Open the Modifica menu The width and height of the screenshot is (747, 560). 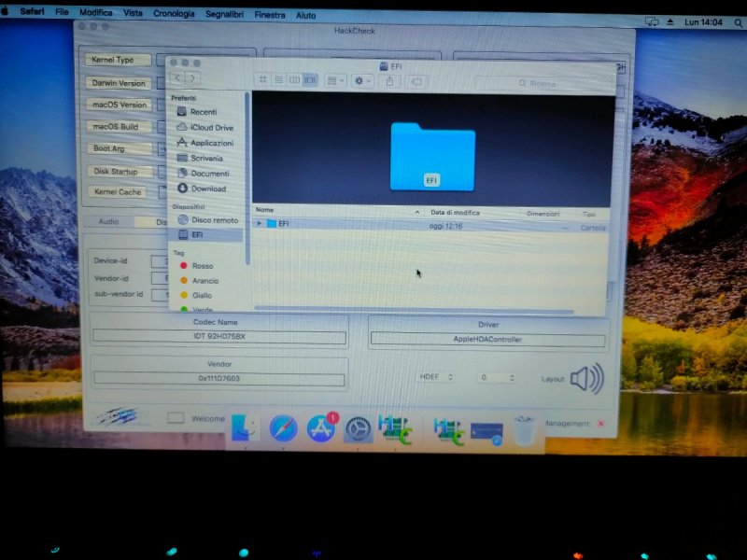[96, 12]
